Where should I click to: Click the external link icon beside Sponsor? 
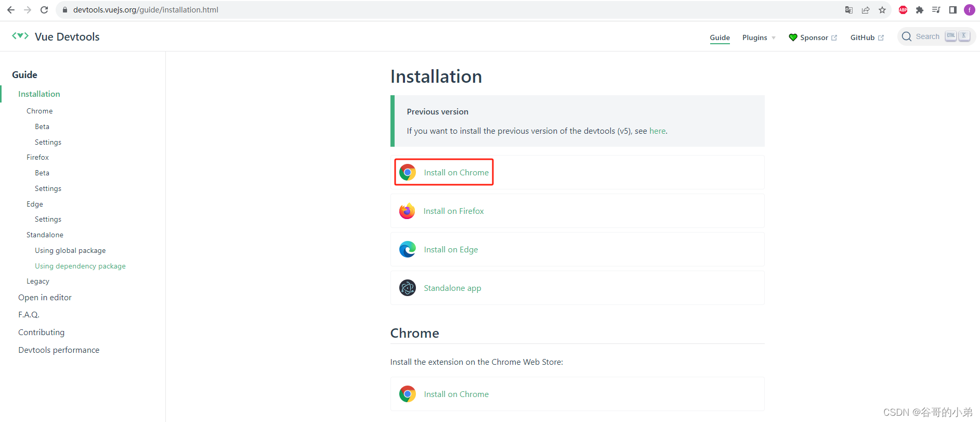coord(834,37)
